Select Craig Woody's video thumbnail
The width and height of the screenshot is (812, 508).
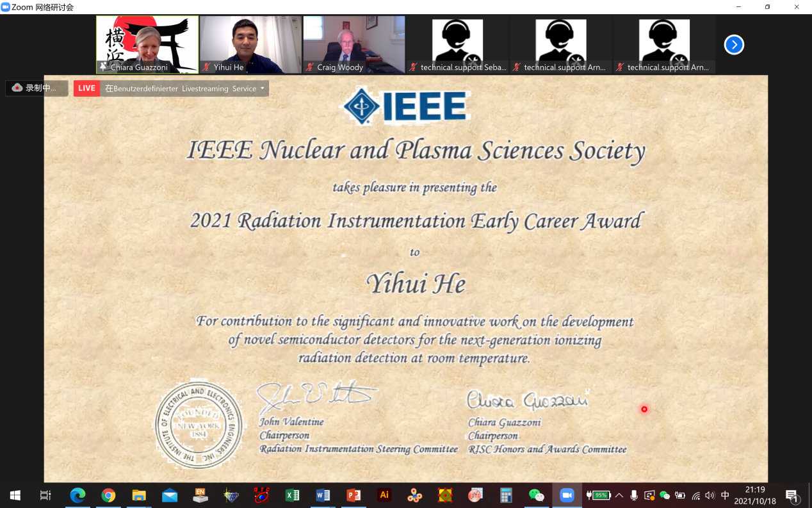[x=354, y=44]
